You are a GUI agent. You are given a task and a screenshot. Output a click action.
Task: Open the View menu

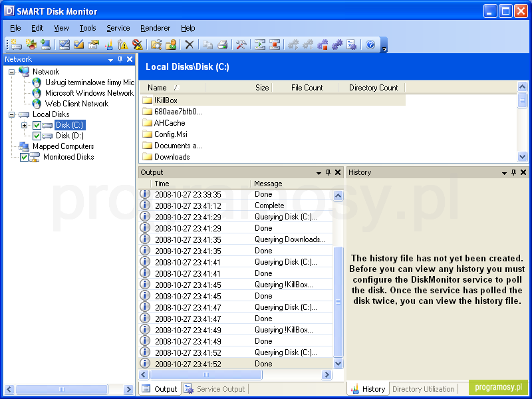tap(61, 28)
